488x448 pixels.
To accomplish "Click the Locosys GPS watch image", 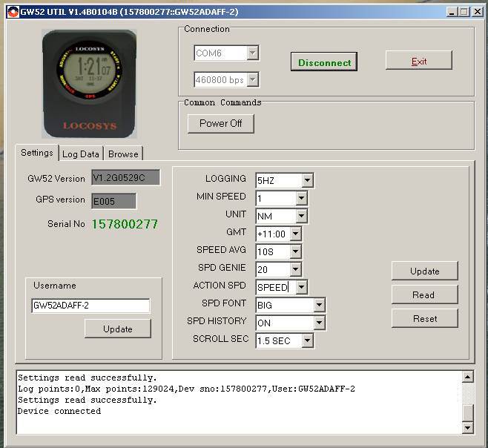I will pos(90,84).
